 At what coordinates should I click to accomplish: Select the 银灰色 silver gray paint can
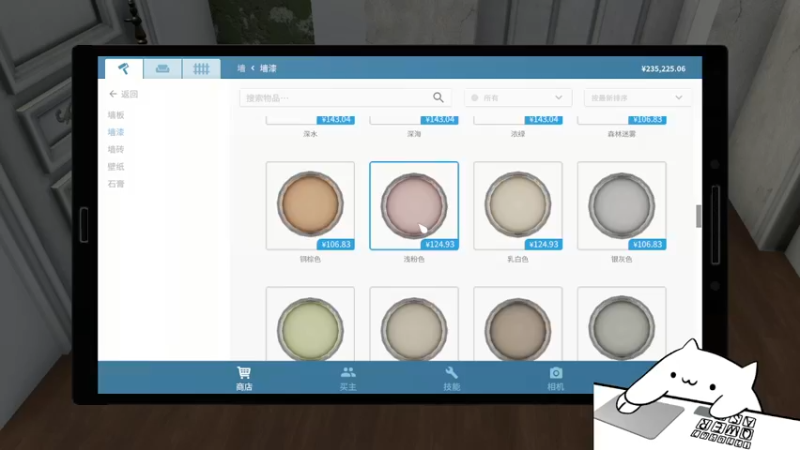pyautogui.click(x=621, y=206)
